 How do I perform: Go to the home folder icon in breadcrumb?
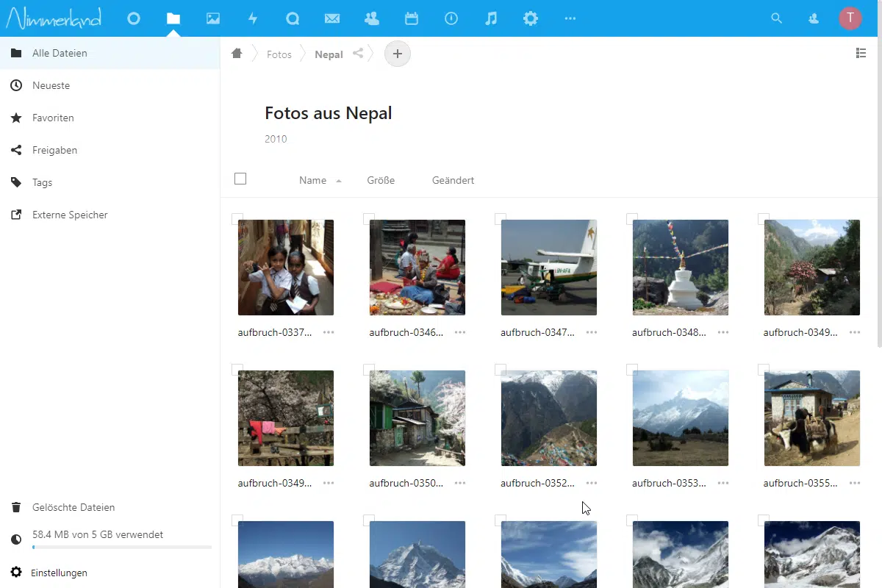click(x=237, y=54)
